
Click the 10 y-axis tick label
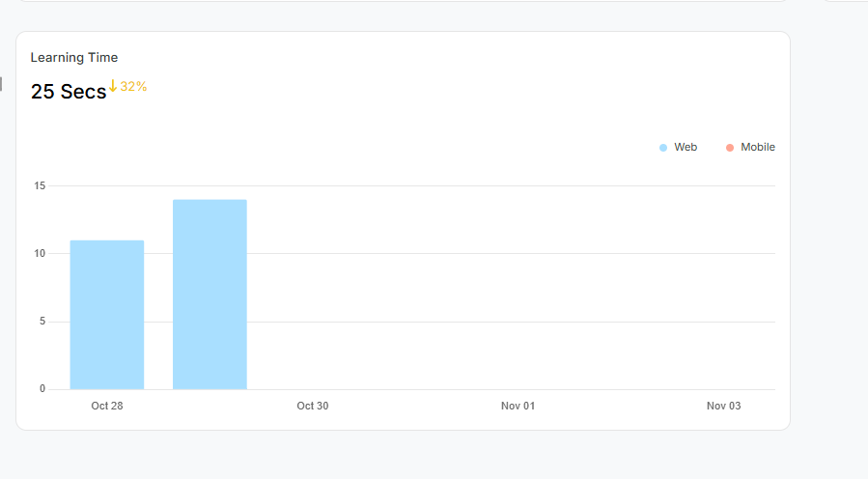(39, 254)
